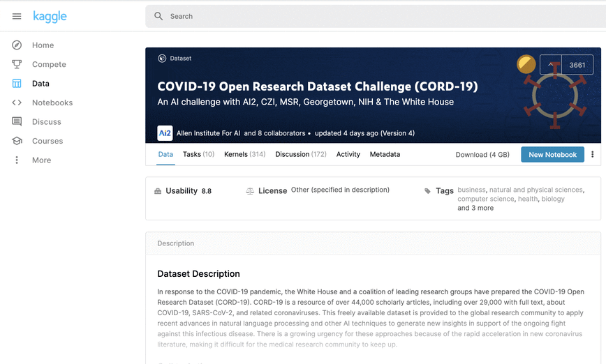Click the Dataset icon in banner
The width and height of the screenshot is (606, 364).
(x=162, y=59)
